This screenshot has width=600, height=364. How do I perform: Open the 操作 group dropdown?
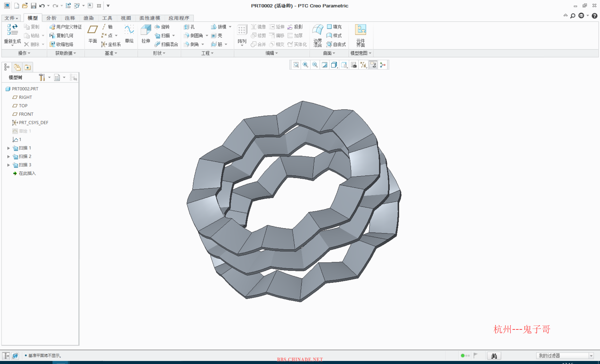[x=24, y=53]
